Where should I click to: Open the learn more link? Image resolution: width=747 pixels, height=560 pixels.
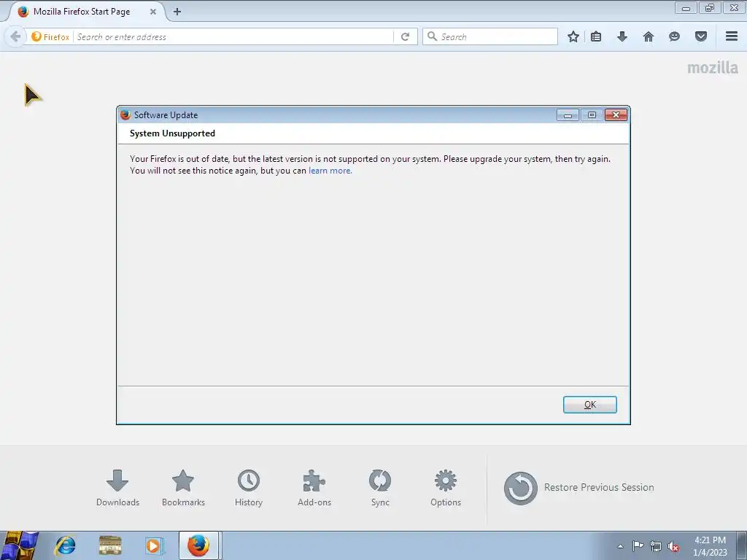coord(330,171)
